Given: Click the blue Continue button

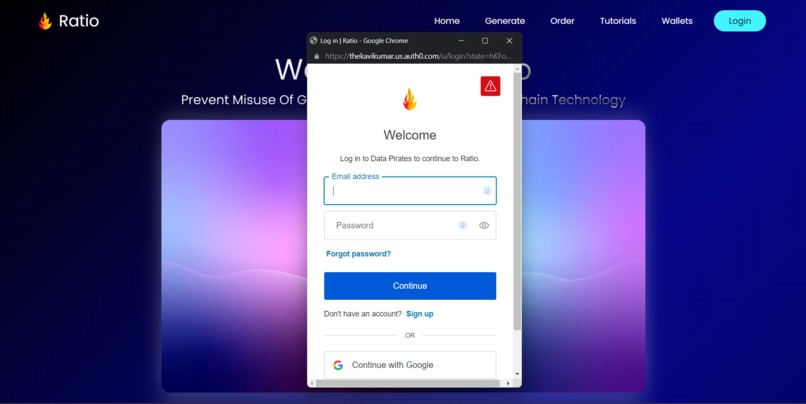Looking at the screenshot, I should (x=410, y=286).
